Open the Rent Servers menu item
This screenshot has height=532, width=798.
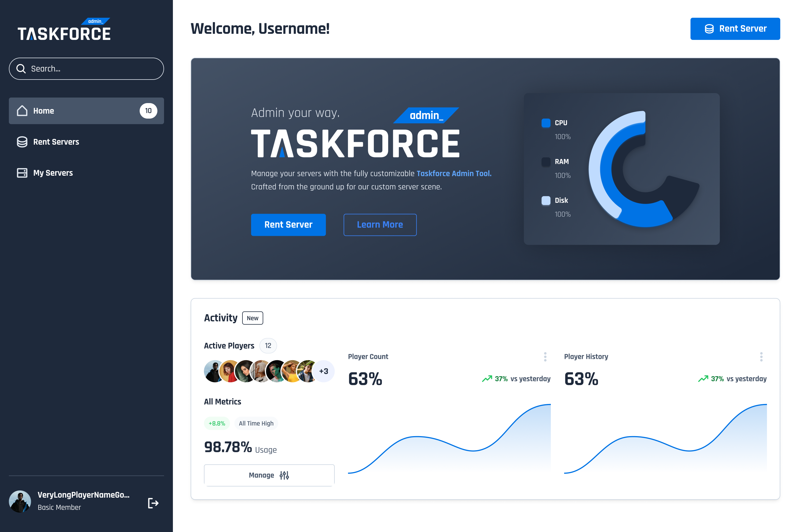(x=56, y=142)
